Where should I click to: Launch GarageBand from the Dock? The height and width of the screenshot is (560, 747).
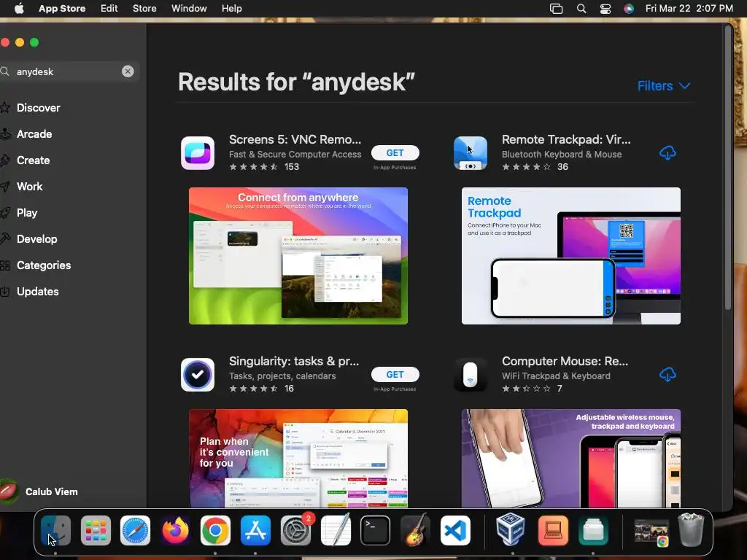(x=415, y=531)
